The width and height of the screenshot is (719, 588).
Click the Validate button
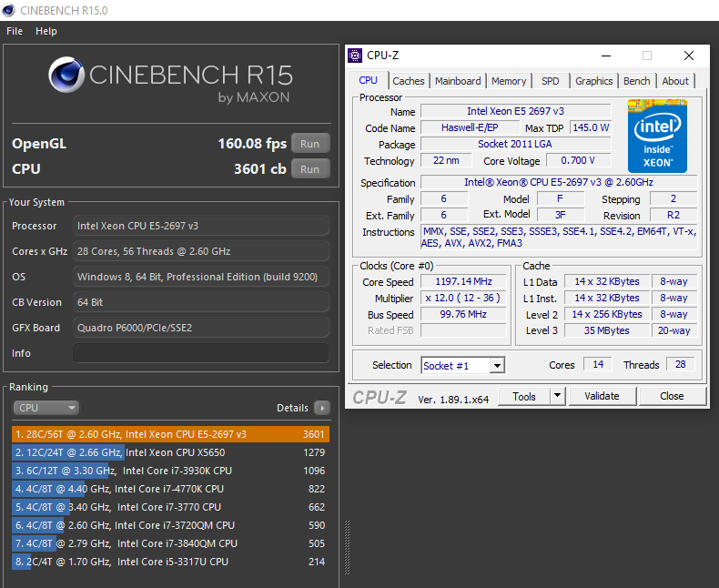603,396
